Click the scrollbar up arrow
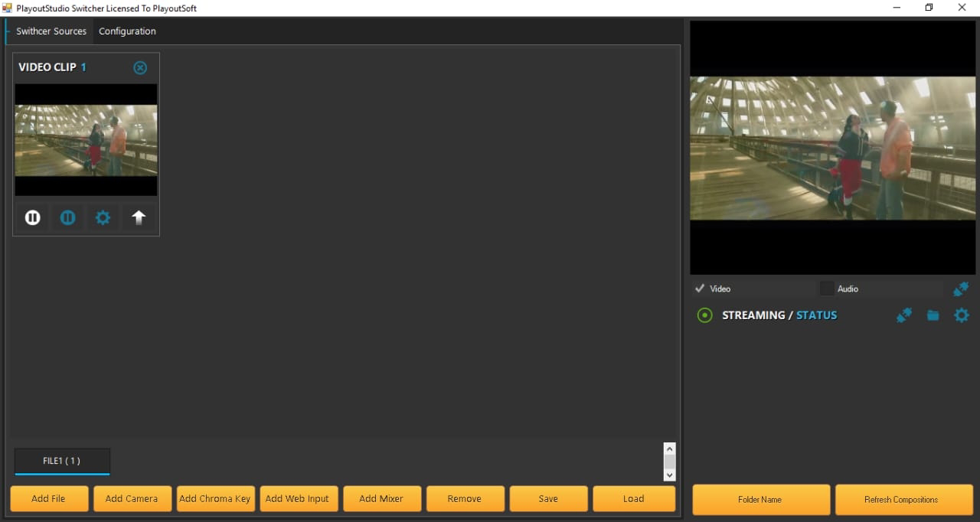The height and width of the screenshot is (522, 980). coord(670,449)
